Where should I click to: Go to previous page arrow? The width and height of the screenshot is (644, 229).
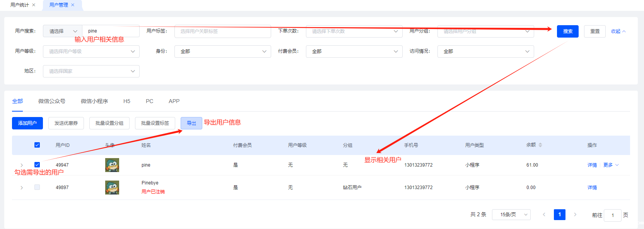coord(544,215)
